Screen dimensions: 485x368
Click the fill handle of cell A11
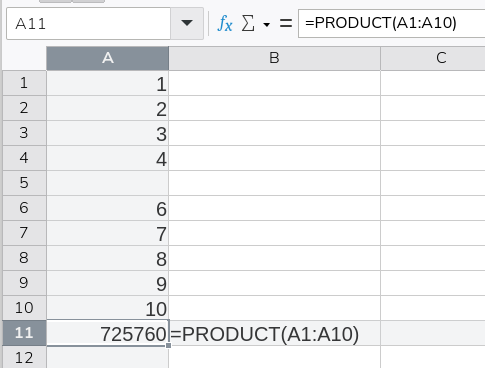[168, 346]
